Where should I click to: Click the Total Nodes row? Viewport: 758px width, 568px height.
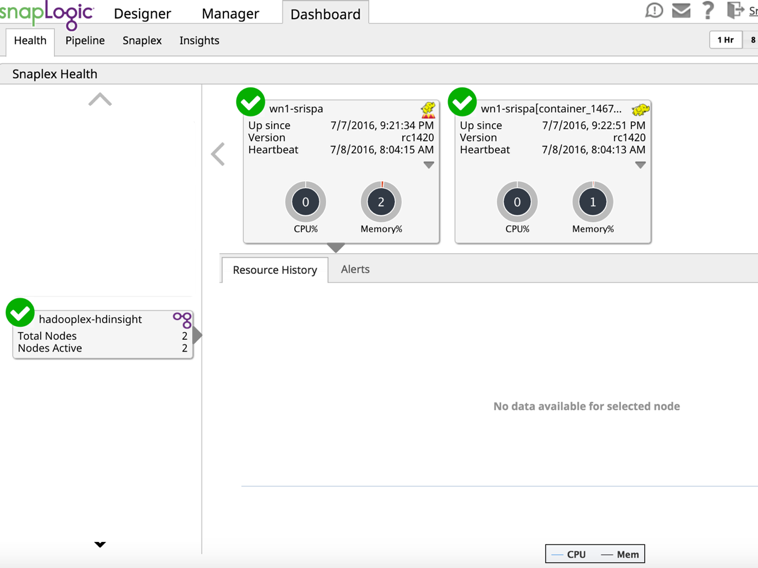coord(102,336)
